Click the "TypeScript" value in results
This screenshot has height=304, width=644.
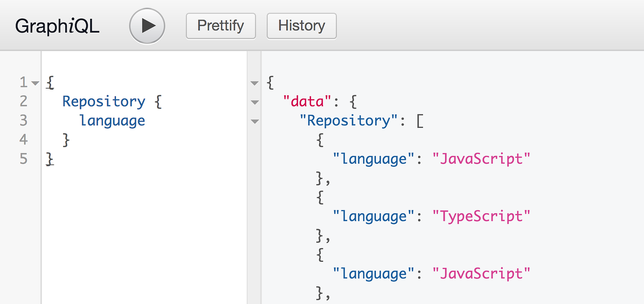481,216
